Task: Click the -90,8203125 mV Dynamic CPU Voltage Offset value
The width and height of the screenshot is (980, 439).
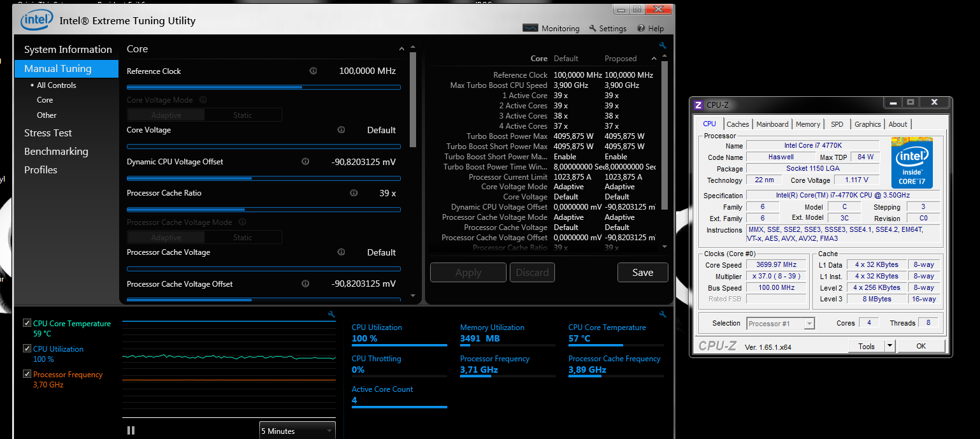Action: pos(364,162)
